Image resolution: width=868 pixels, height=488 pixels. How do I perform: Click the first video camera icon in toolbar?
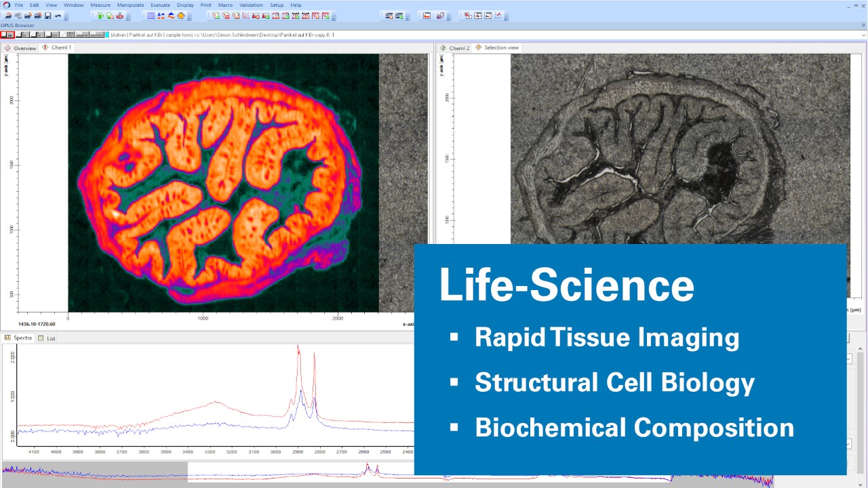tap(389, 16)
